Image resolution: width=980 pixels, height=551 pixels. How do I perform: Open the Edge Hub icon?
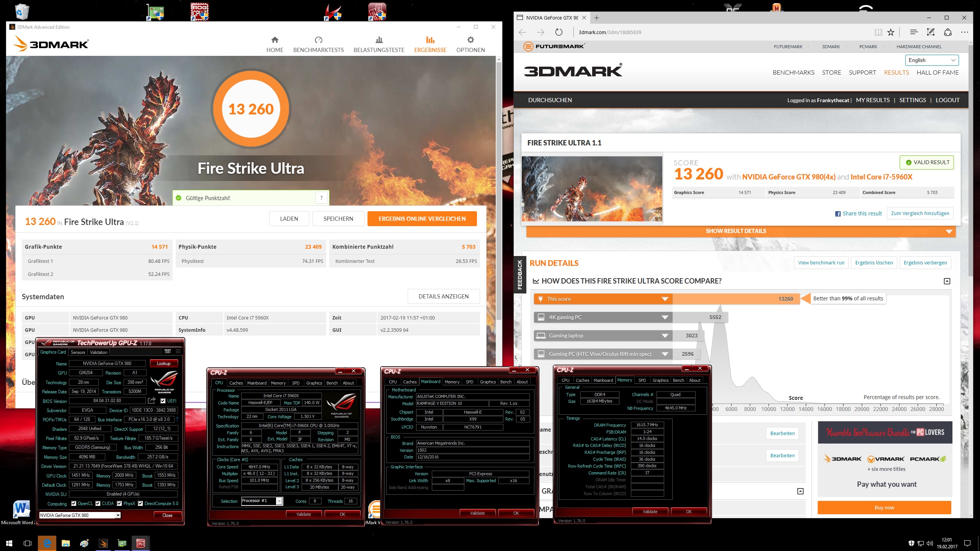[914, 32]
